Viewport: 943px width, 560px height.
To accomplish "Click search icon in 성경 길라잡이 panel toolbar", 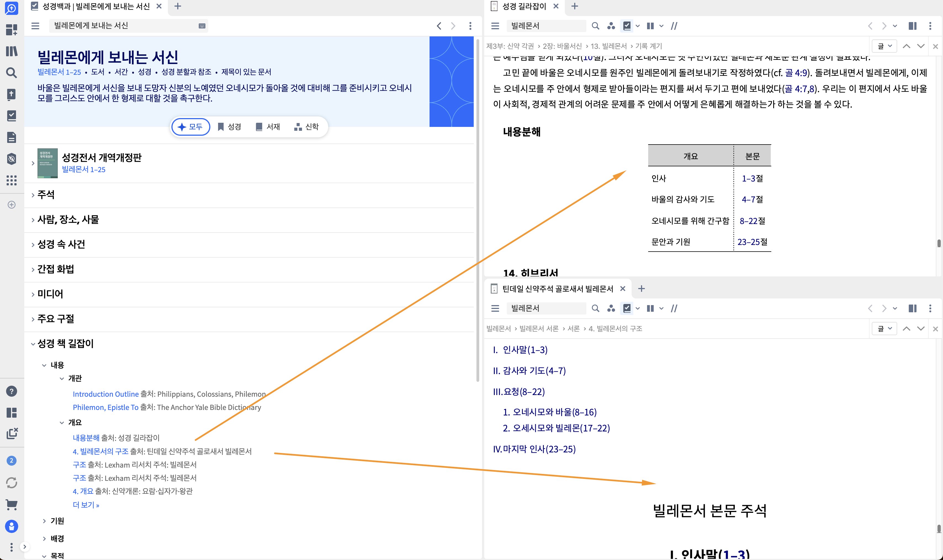I will [595, 26].
